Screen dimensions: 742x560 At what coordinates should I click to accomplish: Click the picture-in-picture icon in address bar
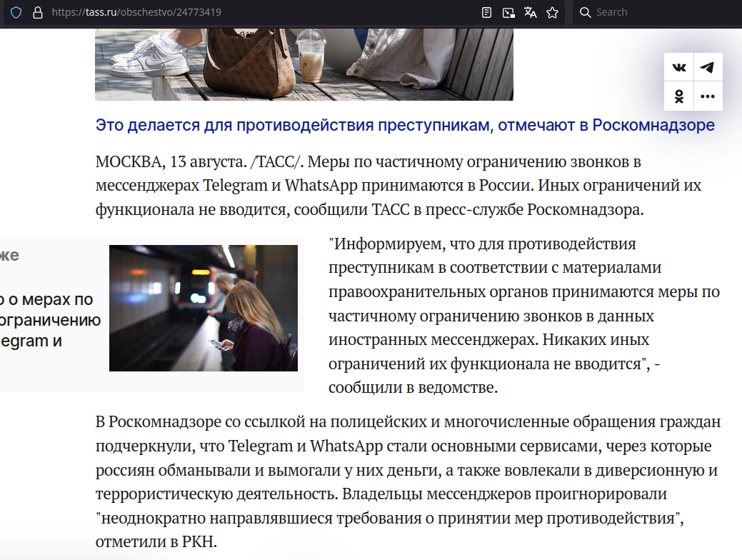tap(508, 12)
